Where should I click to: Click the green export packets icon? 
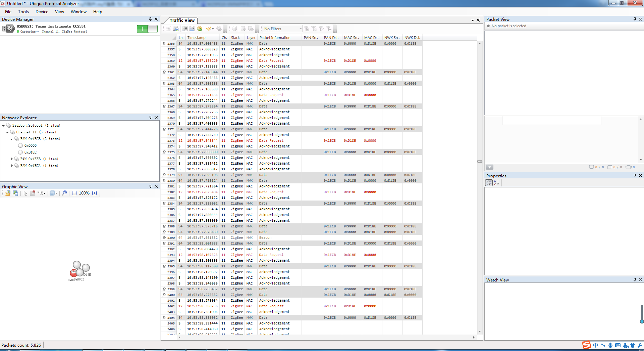[200, 29]
